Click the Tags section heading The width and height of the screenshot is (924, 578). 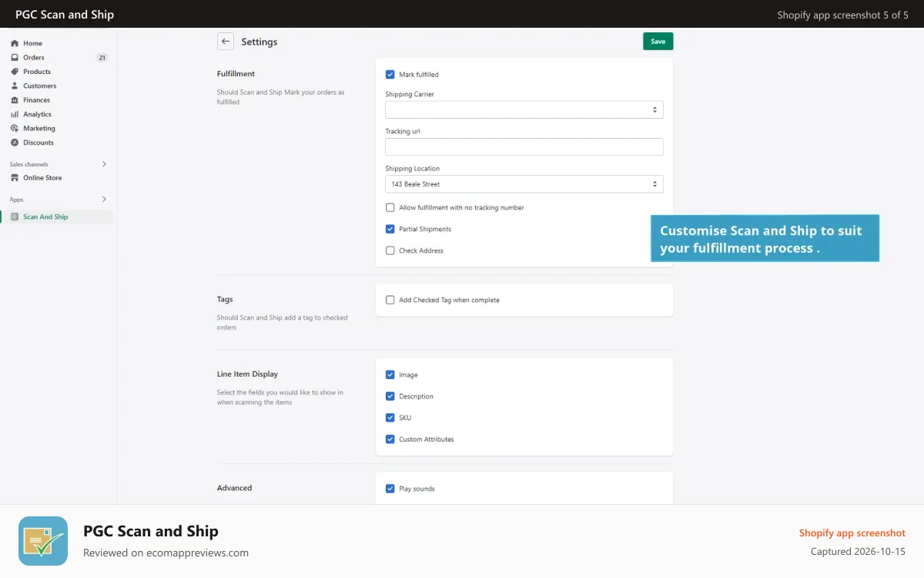(x=225, y=299)
